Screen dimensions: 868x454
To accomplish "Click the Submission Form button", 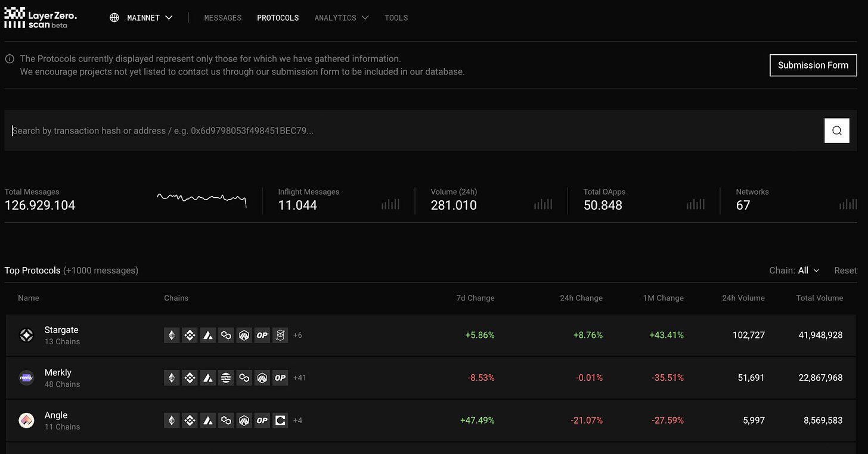I will 813,66.
